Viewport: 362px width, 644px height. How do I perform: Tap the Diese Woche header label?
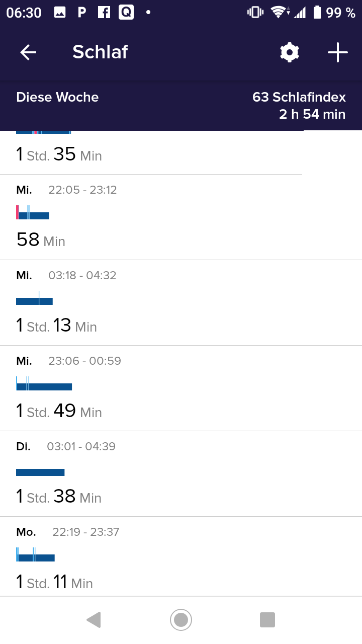[57, 97]
